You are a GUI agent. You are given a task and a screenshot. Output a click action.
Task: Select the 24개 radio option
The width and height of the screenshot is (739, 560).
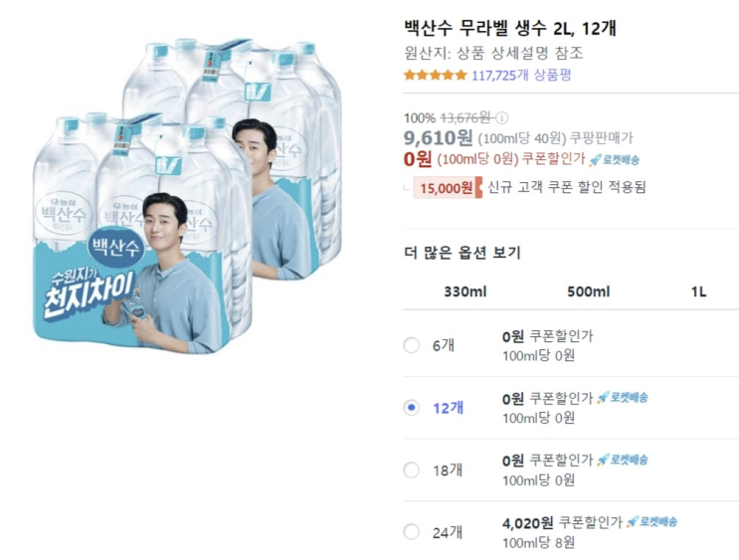click(411, 532)
